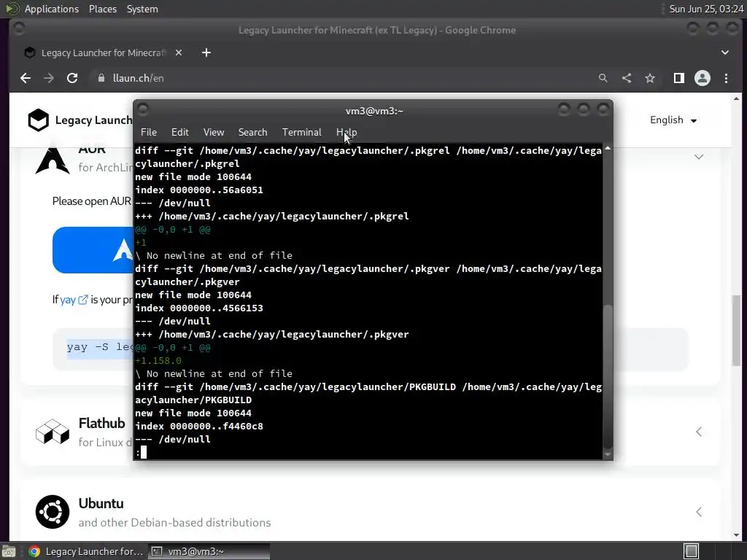Open the System panel menu
This screenshot has width=747, height=560.
[142, 9]
